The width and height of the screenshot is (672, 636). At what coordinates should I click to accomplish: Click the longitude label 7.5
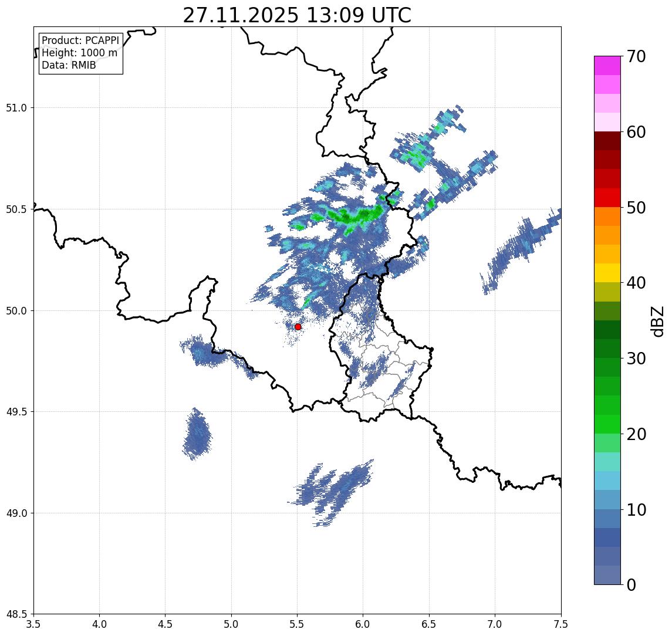561,624
